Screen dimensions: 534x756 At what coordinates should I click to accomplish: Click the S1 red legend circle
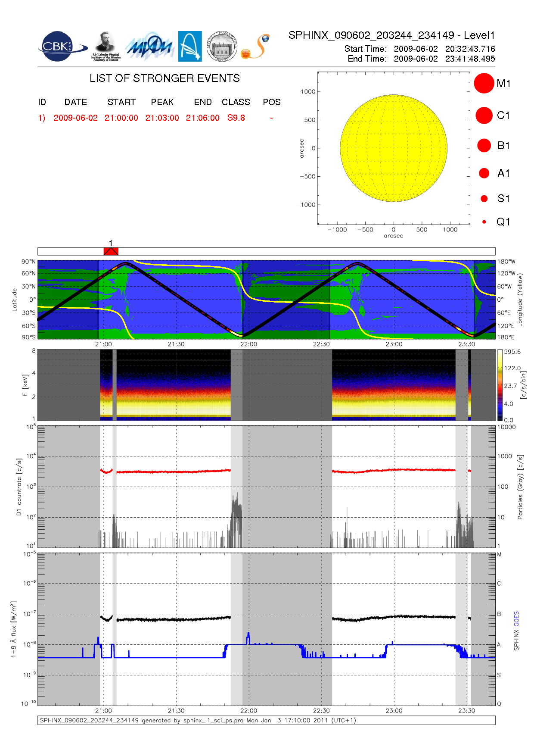[484, 199]
